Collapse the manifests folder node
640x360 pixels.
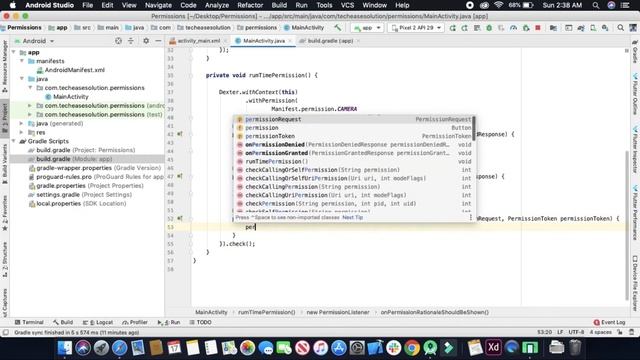pyautogui.click(x=22, y=61)
